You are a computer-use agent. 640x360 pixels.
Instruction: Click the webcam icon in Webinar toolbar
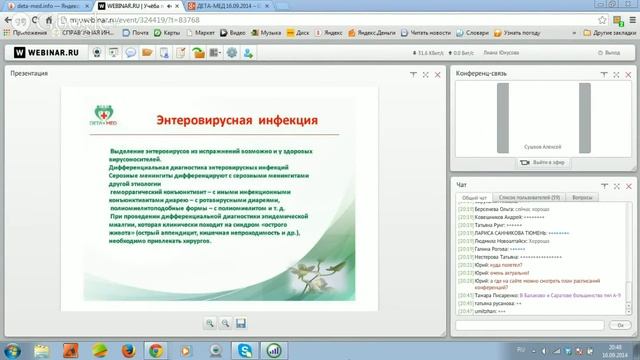point(97,53)
